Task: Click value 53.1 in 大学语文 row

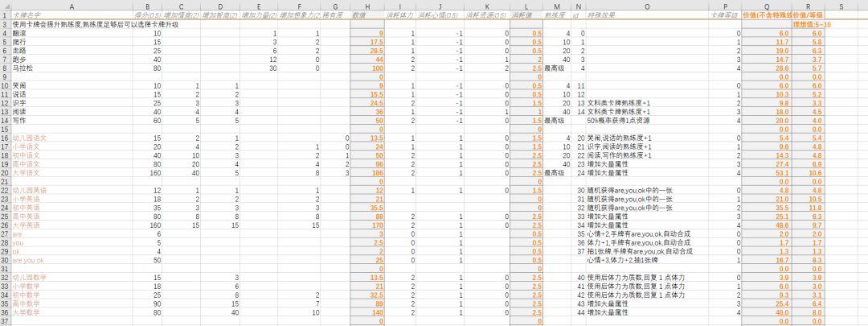Action: tap(767, 172)
